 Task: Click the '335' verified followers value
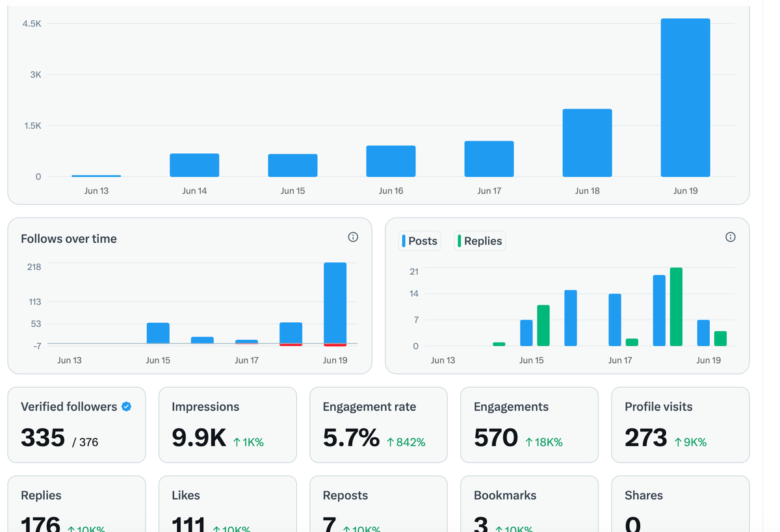43,438
